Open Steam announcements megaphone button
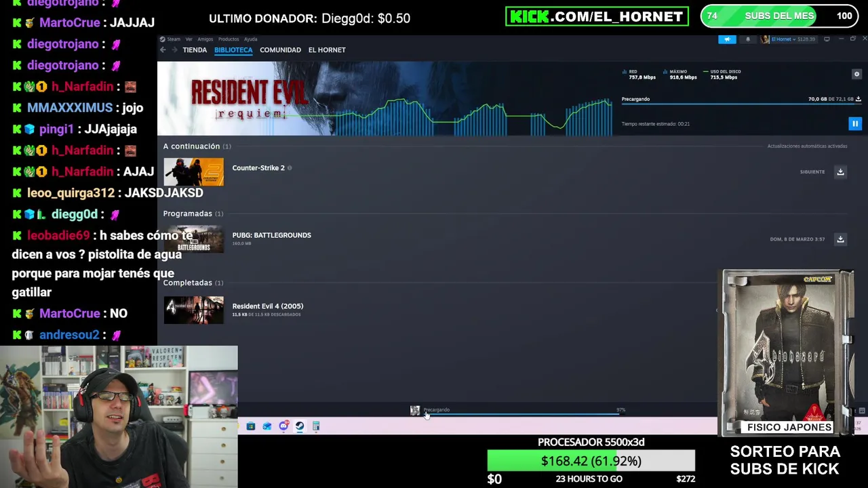 pyautogui.click(x=727, y=39)
